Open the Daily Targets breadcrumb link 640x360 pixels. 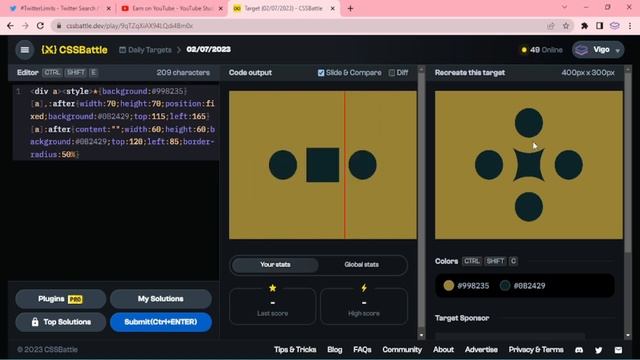tap(145, 50)
